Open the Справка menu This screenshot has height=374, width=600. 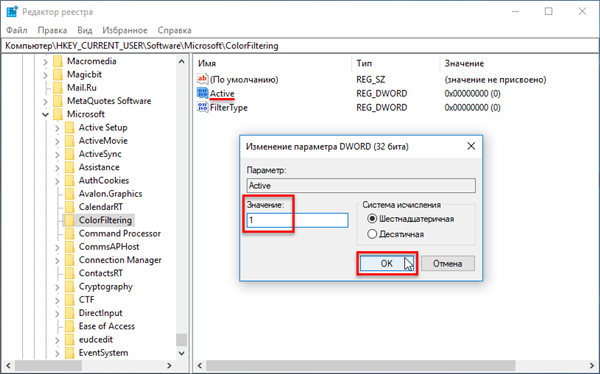click(x=174, y=30)
